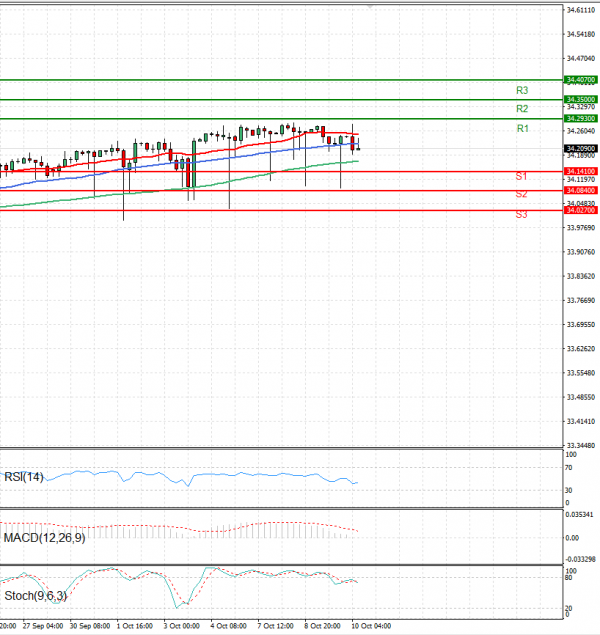600x635 pixels.
Task: Click the 33.97690 price scale value
Action: click(581, 228)
